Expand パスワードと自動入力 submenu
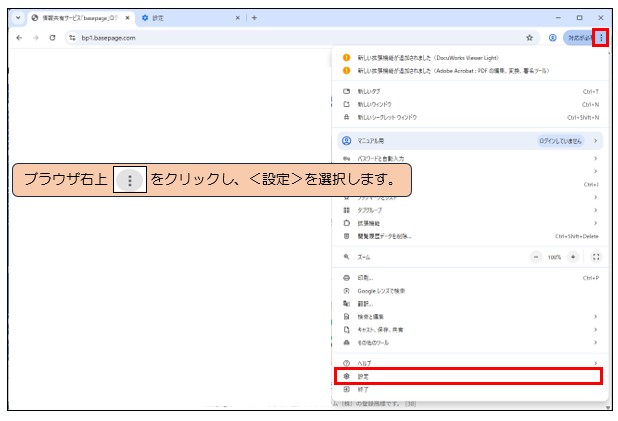Viewport: 618px width, 421px height. tap(470, 158)
